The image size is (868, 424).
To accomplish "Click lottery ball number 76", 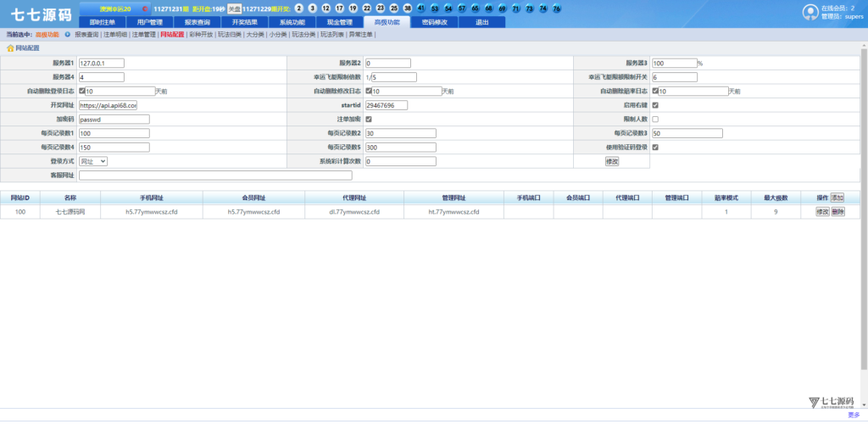I will click(x=556, y=8).
